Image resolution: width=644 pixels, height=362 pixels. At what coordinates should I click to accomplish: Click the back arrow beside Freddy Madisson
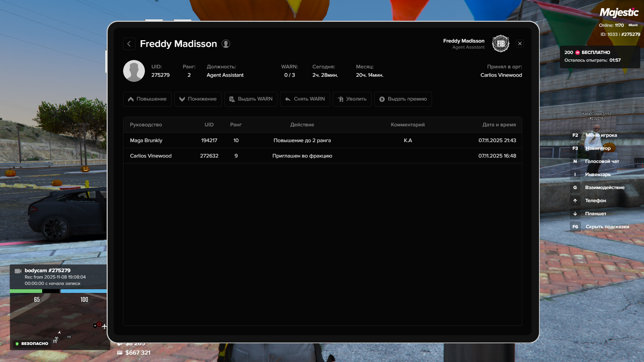pos(129,44)
